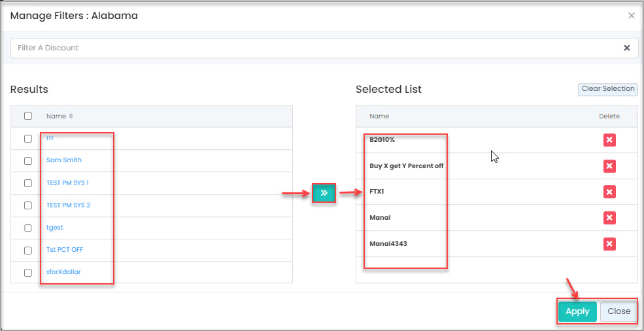The width and height of the screenshot is (644, 331).
Task: Click the Clear Selection button
Action: [607, 89]
